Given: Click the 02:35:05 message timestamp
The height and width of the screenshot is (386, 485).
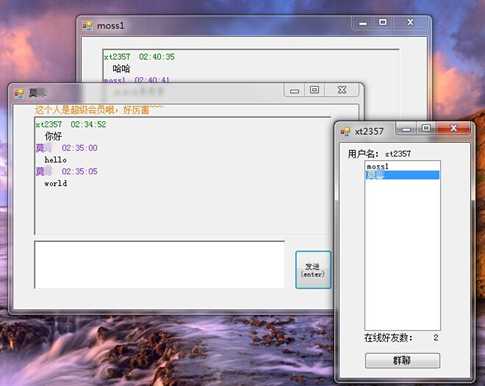Looking at the screenshot, I should pos(80,172).
